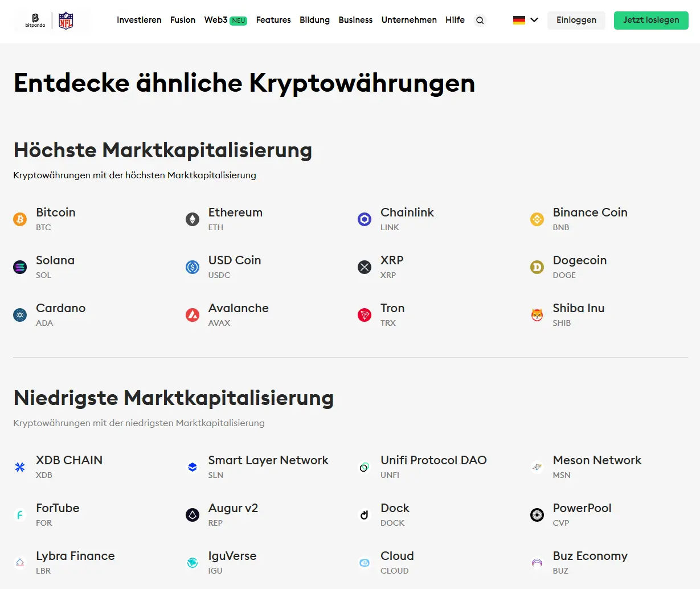Open the Ethereum name link
This screenshot has width=700, height=589.
click(x=235, y=212)
